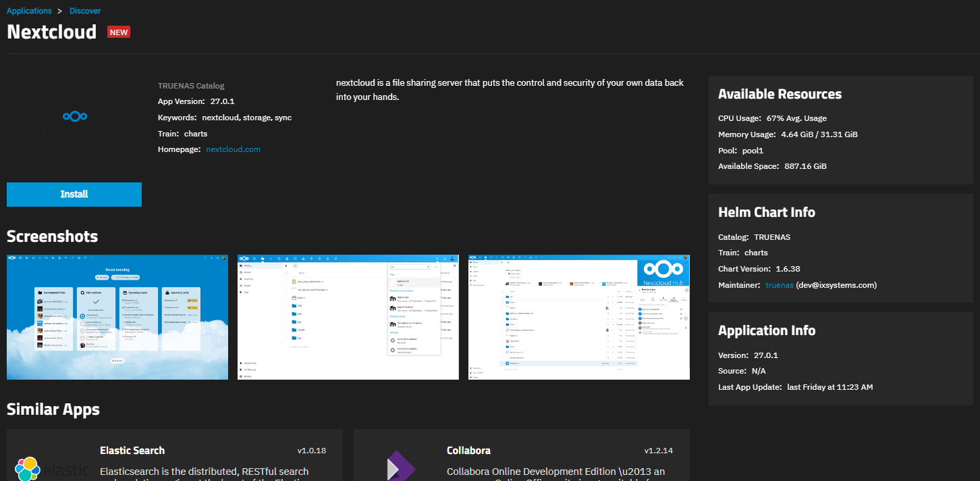Click 'App Version: 27.0.1' text
Screen dimensions: 980x481
click(196, 101)
